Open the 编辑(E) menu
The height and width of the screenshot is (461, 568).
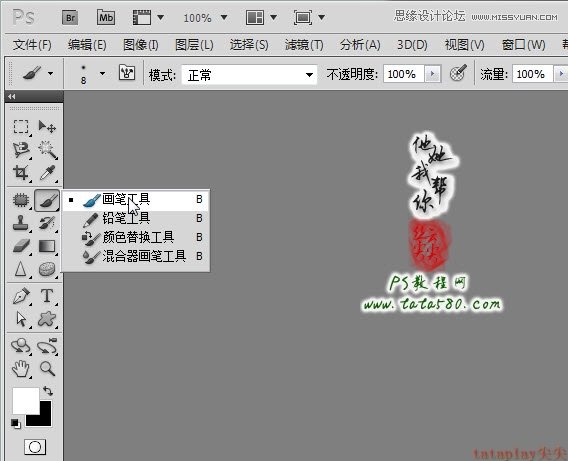tap(87, 45)
